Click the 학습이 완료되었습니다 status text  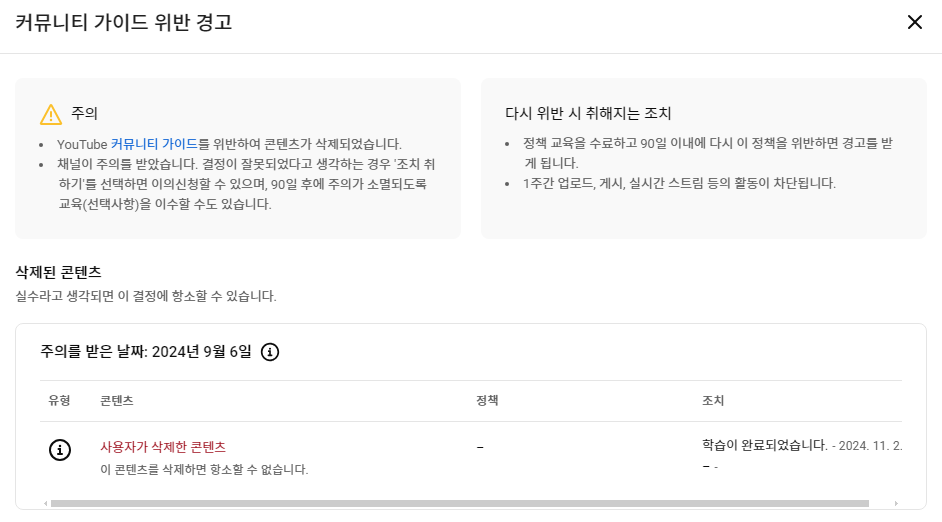coord(765,445)
